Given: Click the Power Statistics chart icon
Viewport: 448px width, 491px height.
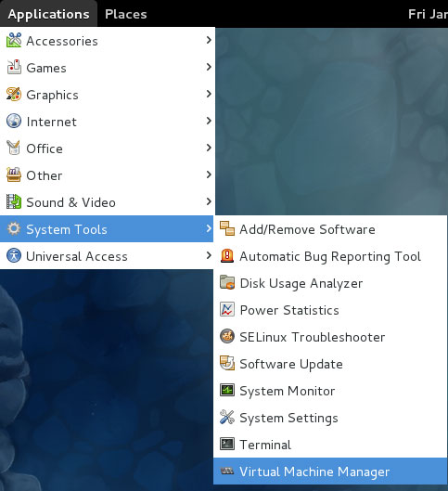Looking at the screenshot, I should (227, 310).
